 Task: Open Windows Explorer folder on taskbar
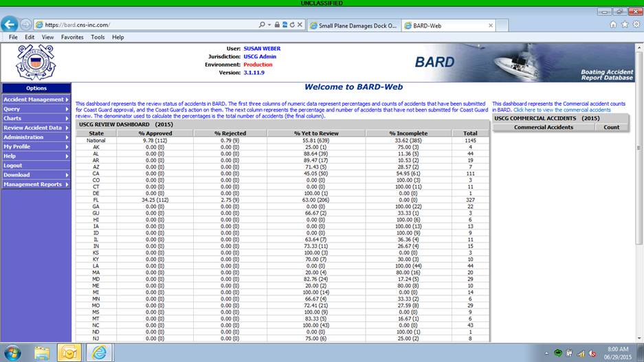43,352
